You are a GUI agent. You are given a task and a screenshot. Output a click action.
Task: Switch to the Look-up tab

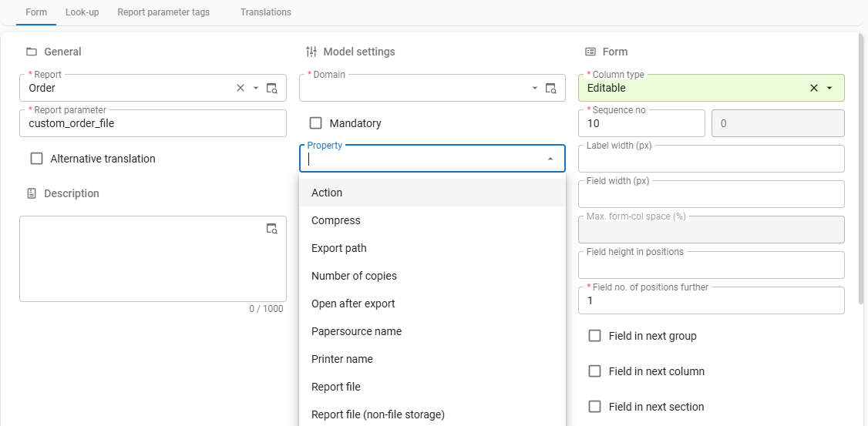pos(82,12)
